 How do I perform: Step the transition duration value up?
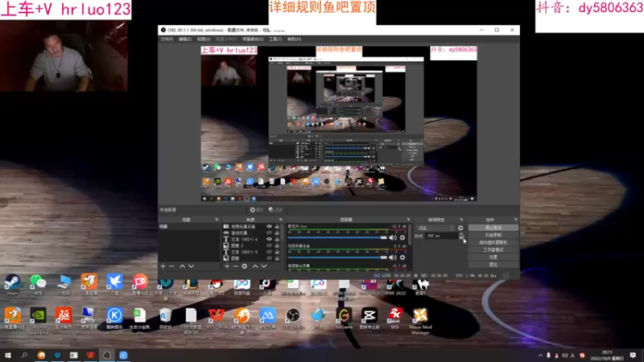click(x=461, y=234)
